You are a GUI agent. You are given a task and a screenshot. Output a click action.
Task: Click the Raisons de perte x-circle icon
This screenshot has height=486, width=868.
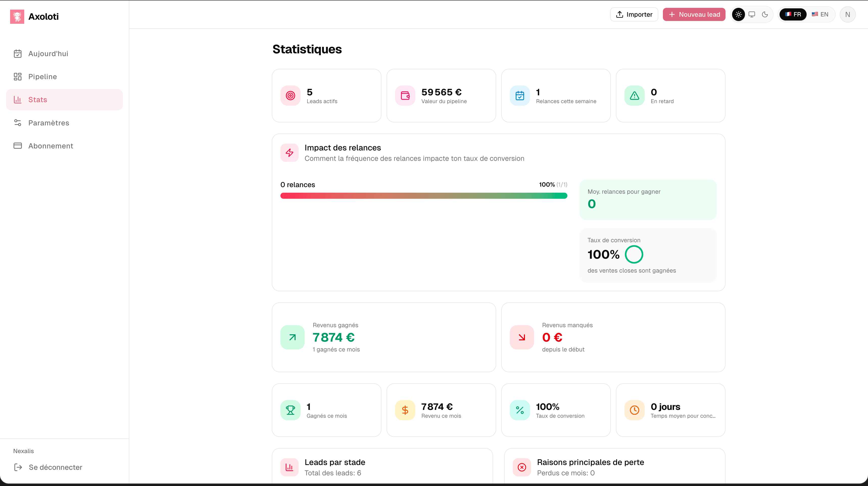click(x=522, y=467)
